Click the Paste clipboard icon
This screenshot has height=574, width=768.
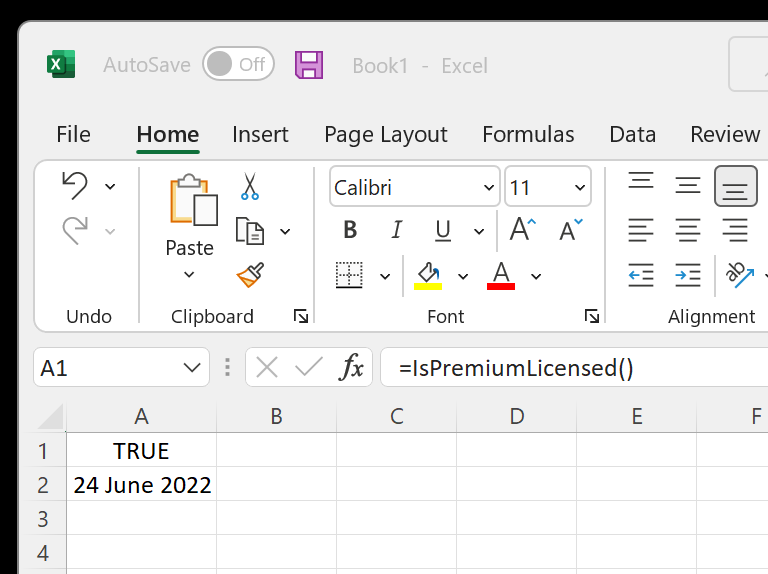tap(193, 200)
